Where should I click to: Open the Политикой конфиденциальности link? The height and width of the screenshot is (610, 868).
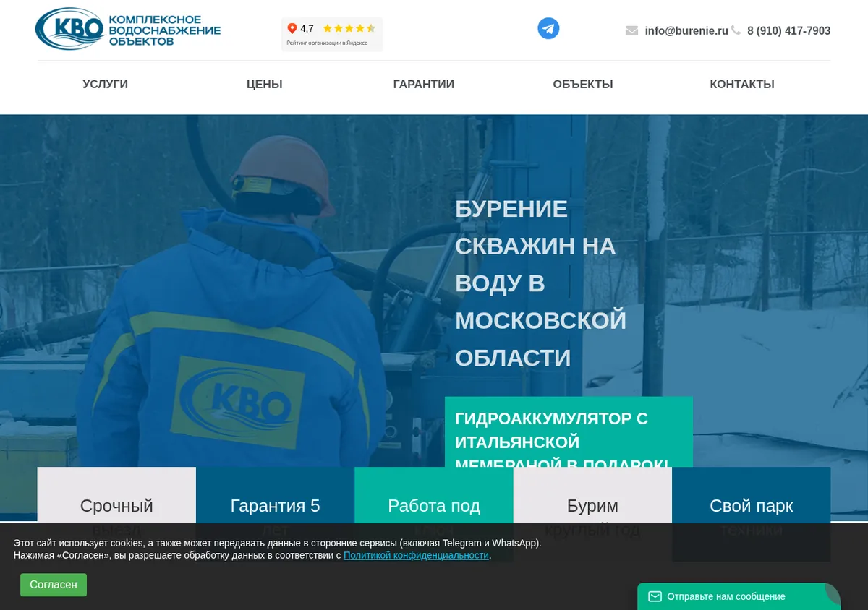[417, 555]
